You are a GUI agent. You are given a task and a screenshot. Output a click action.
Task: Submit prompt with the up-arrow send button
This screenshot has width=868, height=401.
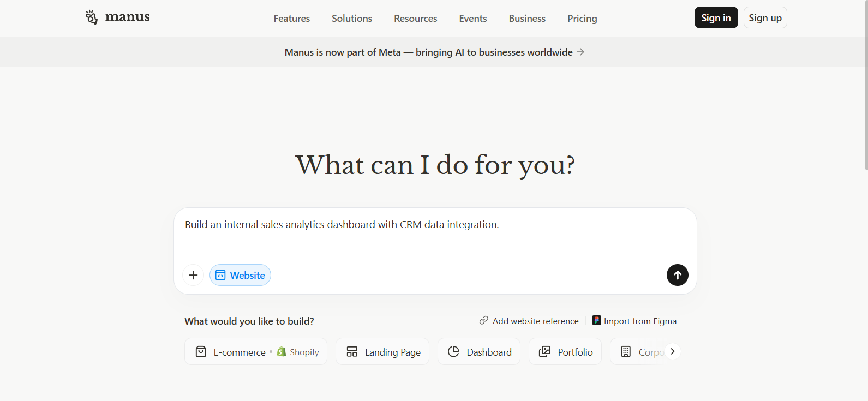tap(678, 275)
